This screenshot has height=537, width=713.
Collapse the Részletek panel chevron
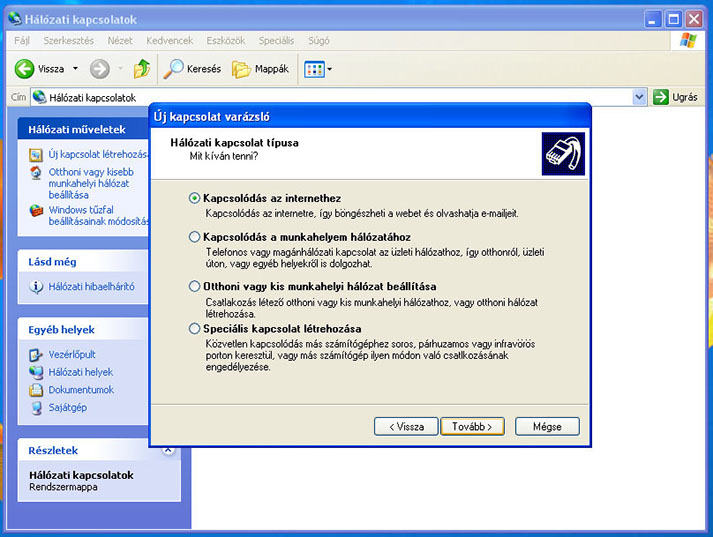168,450
